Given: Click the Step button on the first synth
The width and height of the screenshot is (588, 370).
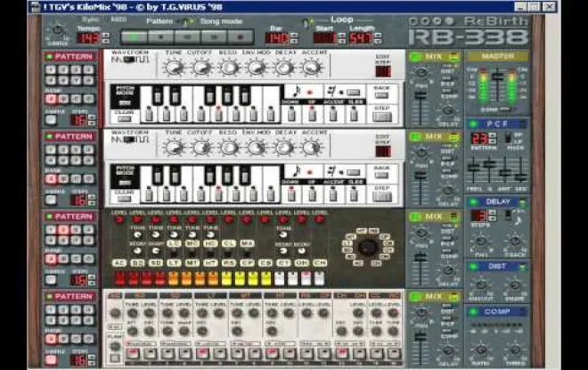Looking at the screenshot, I should pyautogui.click(x=381, y=117).
